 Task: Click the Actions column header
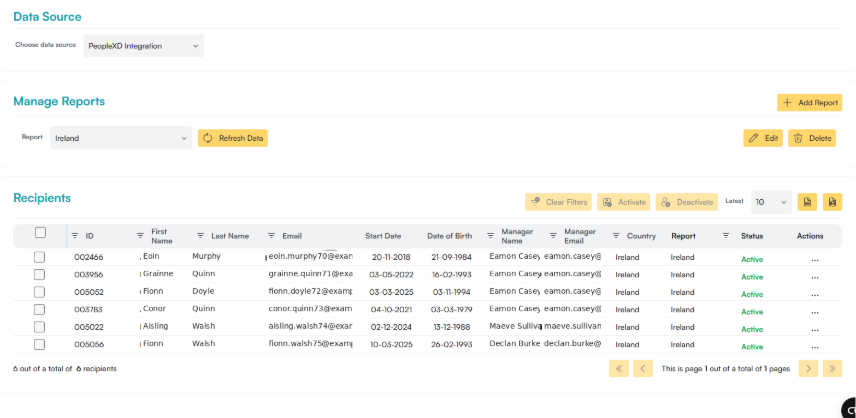[810, 236]
